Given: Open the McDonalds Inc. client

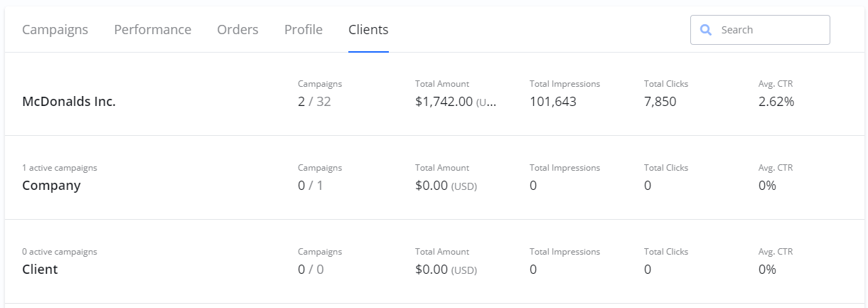Looking at the screenshot, I should 69,102.
